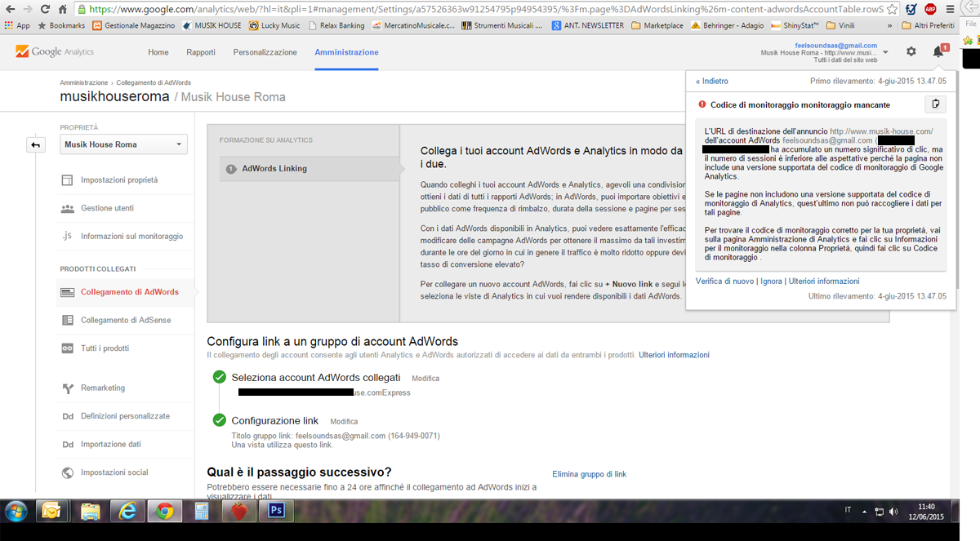Open the MUSIK HOUSE bookmark
This screenshot has width=980, height=541.
[x=212, y=25]
